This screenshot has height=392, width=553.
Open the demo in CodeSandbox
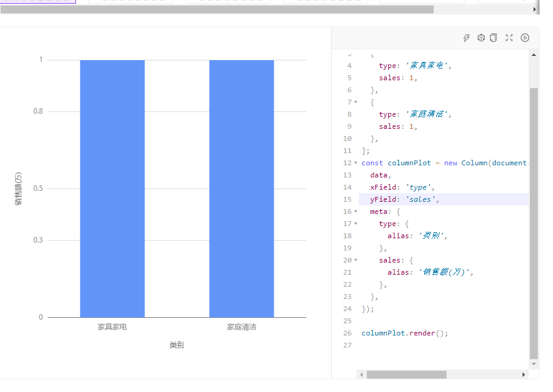coord(481,37)
